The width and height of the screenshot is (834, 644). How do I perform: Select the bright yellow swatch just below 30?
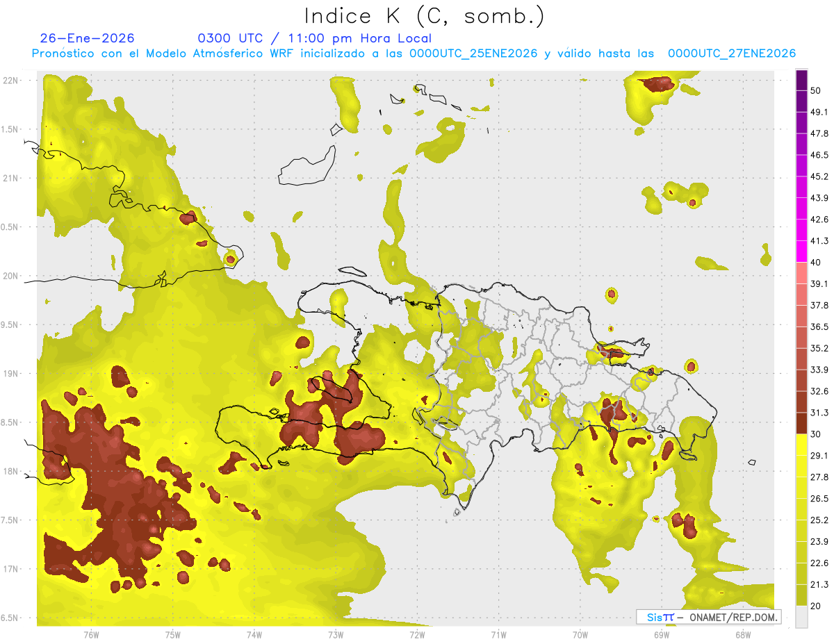(x=802, y=445)
